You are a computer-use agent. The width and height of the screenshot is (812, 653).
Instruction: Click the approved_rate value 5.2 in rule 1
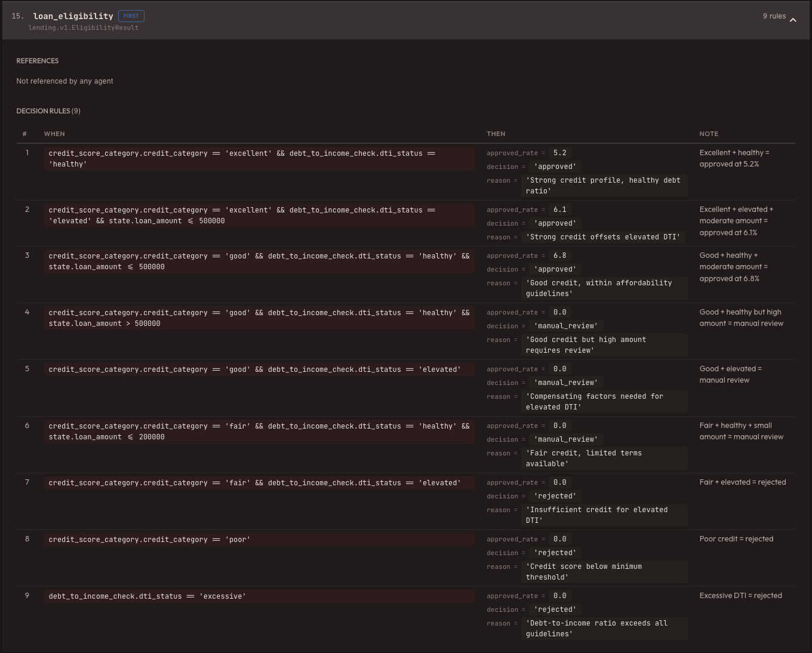559,153
